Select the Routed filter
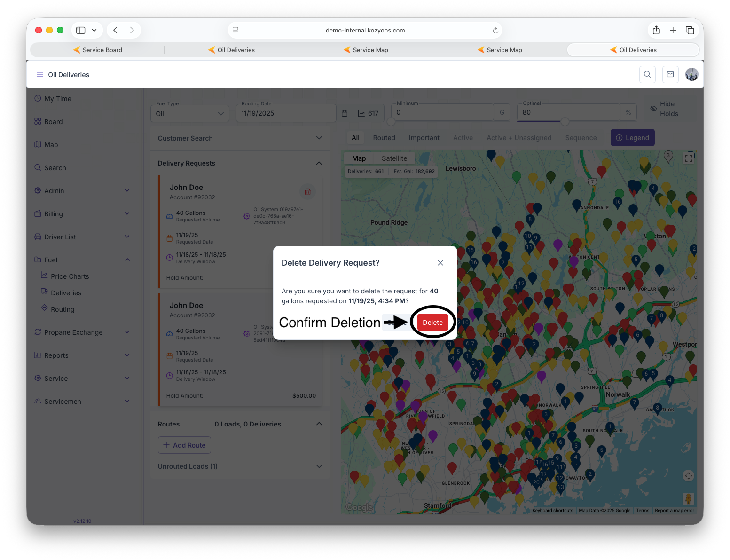The image size is (730, 560). (x=384, y=138)
